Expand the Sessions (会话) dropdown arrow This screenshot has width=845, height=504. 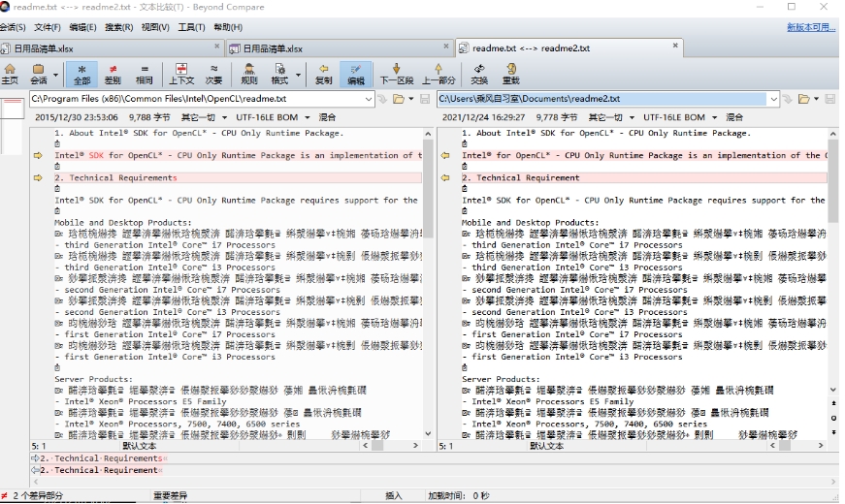point(55,75)
